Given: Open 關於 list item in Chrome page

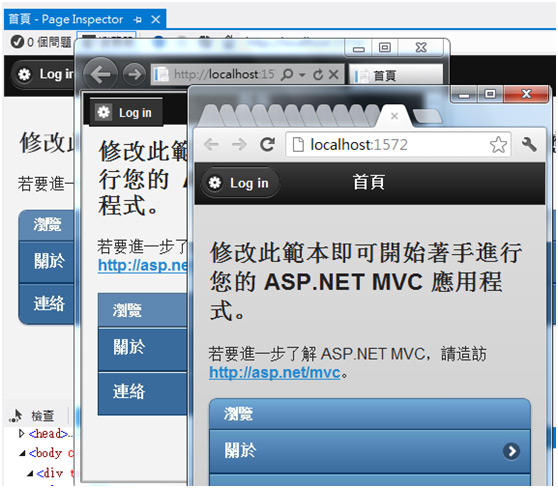Looking at the screenshot, I should 370,451.
